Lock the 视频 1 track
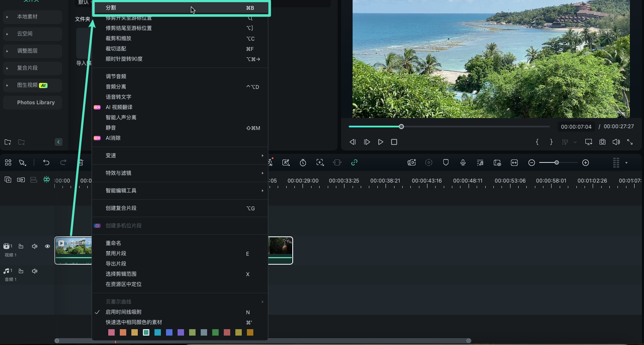The height and width of the screenshot is (345, 644). coord(21,246)
